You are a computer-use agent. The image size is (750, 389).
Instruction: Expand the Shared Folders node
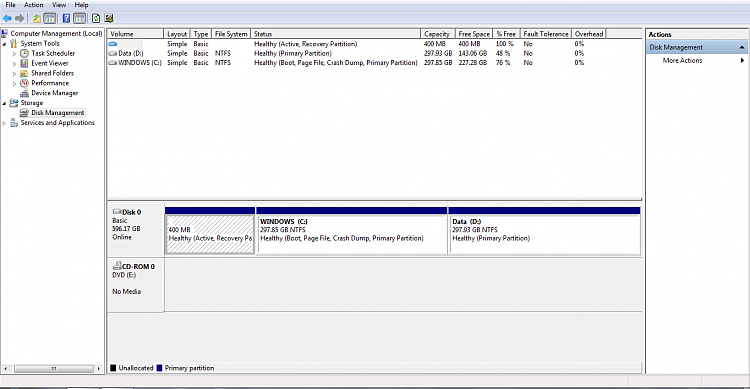tap(14, 74)
